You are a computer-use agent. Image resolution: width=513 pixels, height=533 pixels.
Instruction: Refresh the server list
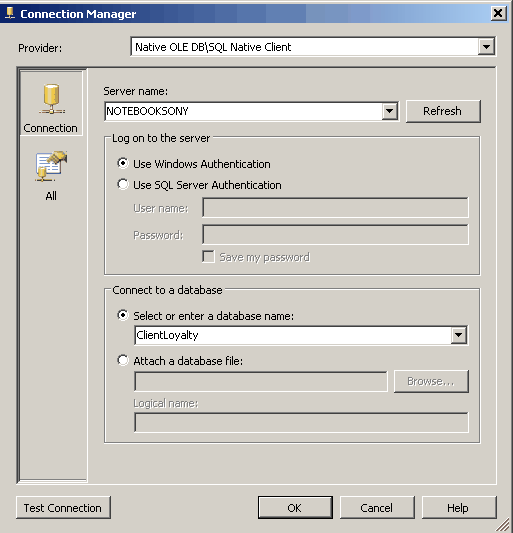pos(443,111)
